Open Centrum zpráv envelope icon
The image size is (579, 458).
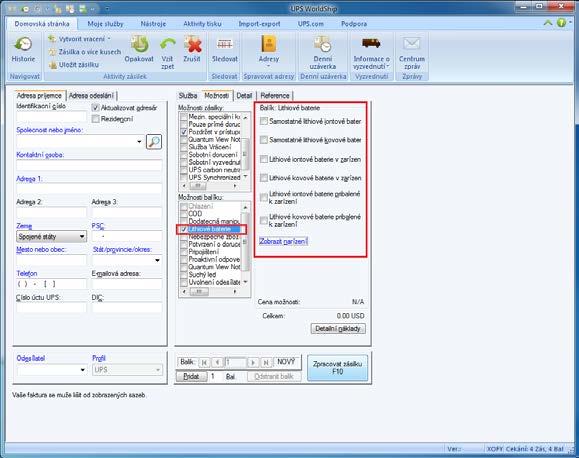(x=412, y=44)
